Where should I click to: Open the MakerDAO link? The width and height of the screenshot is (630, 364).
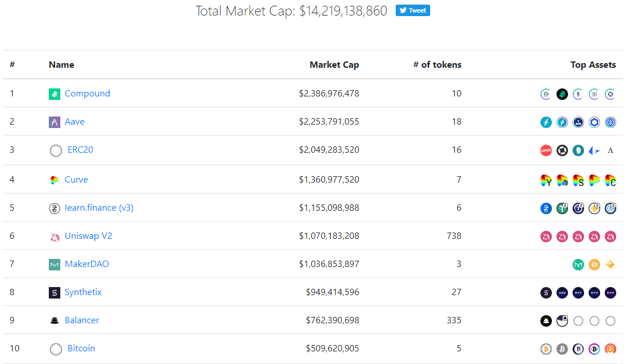click(x=87, y=264)
